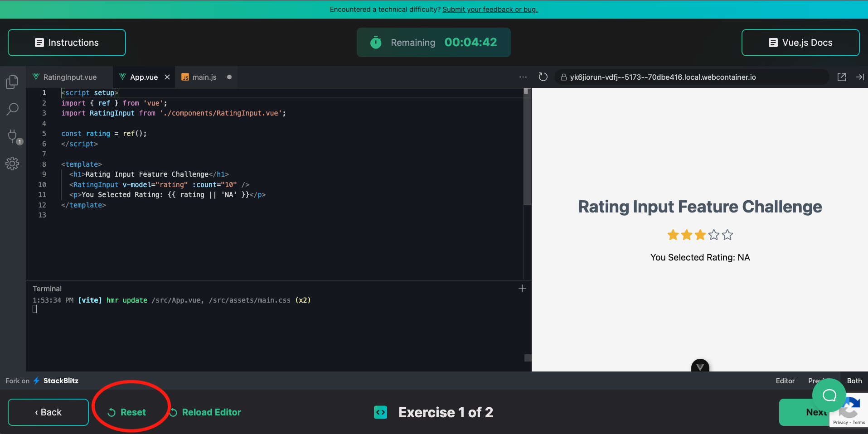Select the fifth rating star
868x434 pixels.
pos(727,235)
